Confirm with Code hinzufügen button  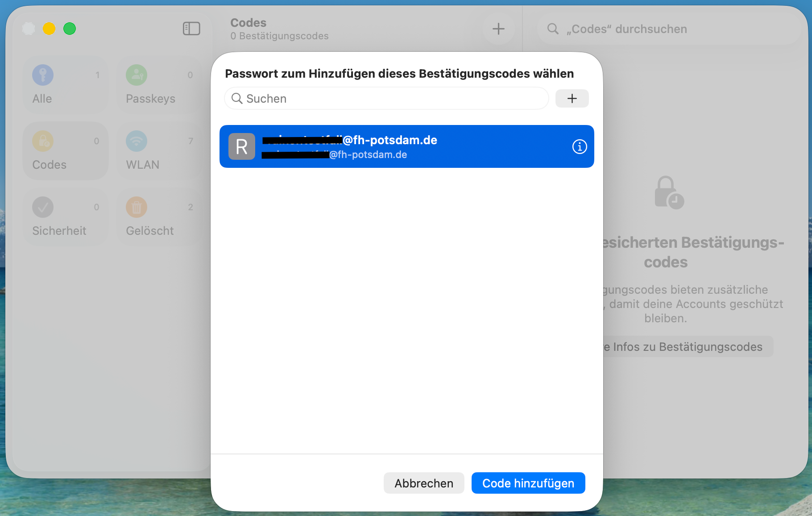coord(528,483)
